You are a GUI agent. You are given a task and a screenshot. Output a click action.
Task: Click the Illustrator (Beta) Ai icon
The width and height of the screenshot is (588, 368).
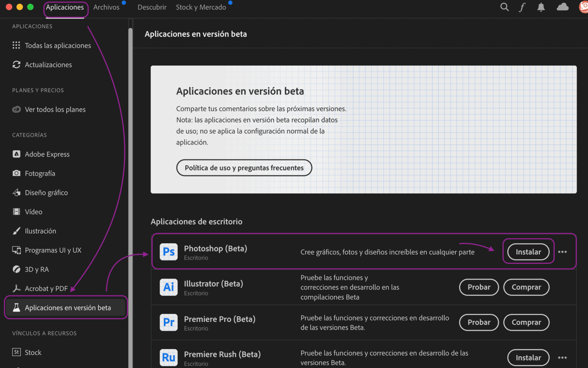click(x=169, y=287)
